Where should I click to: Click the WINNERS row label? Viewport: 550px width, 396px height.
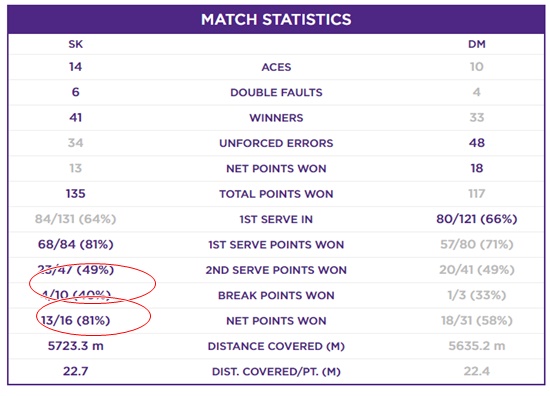tap(276, 118)
